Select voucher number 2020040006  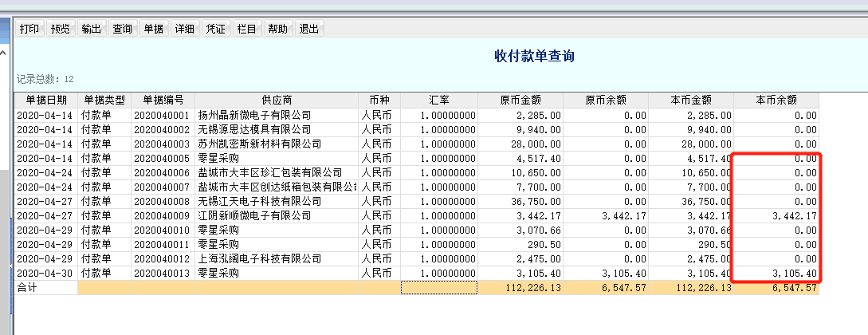pyautogui.click(x=163, y=173)
